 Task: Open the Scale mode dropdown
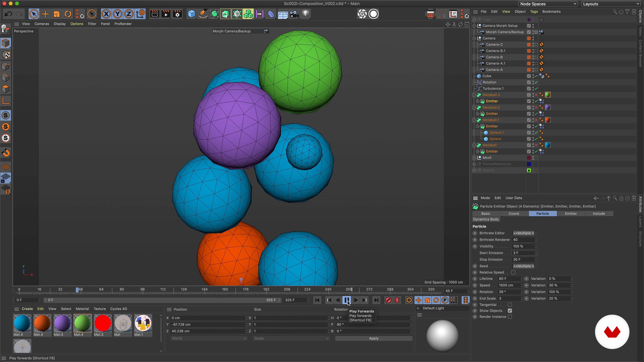pyautogui.click(x=291, y=339)
